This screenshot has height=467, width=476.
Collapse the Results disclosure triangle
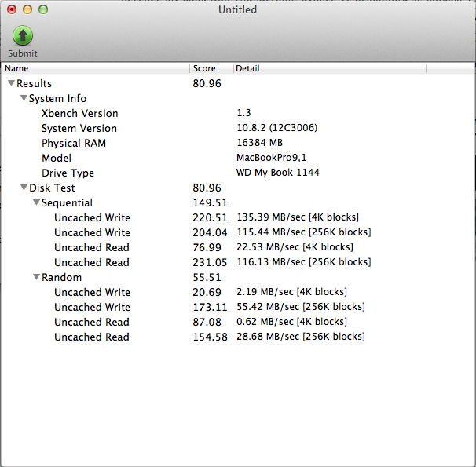click(x=12, y=83)
